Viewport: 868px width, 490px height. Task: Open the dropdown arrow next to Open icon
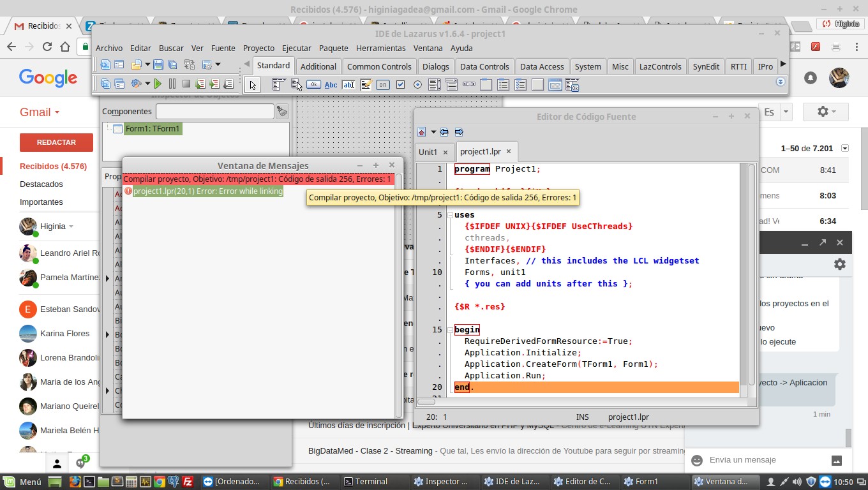[147, 64]
